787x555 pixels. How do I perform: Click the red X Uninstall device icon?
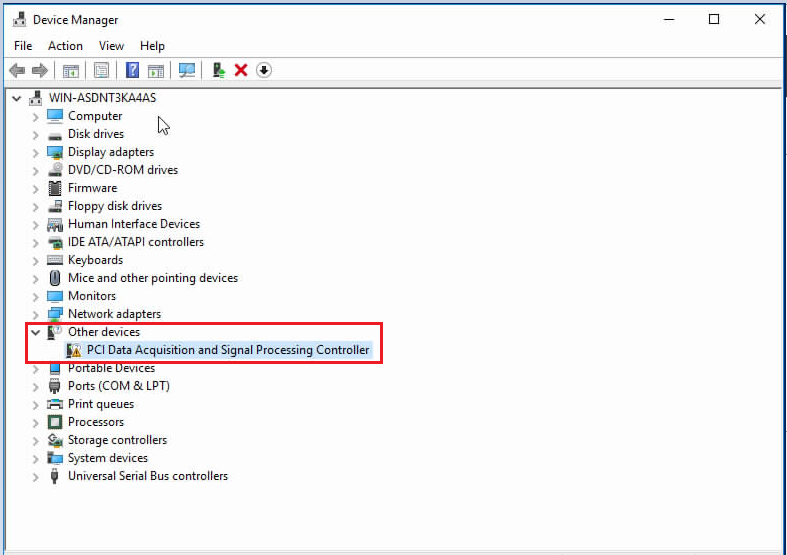241,70
